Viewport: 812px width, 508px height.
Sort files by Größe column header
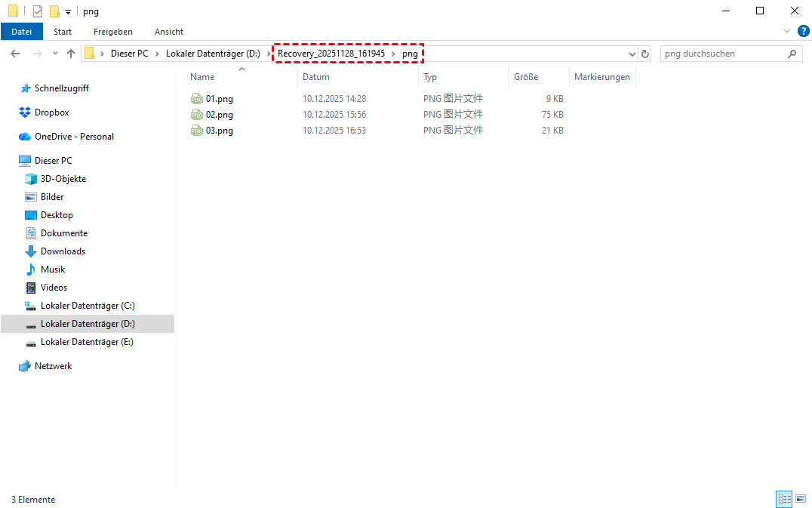click(x=526, y=77)
